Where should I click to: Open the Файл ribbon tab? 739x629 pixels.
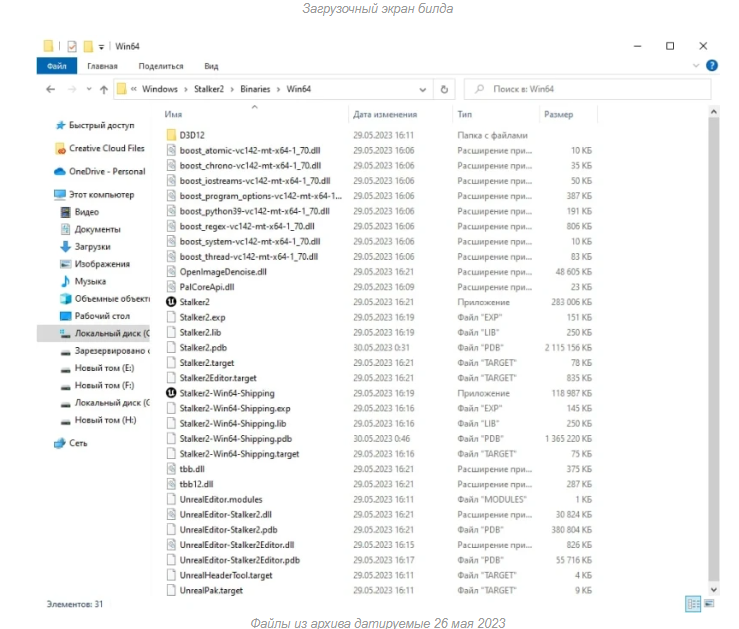pyautogui.click(x=57, y=66)
